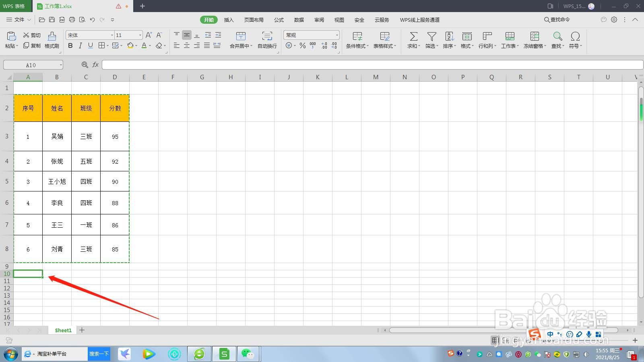Switch to the 审阅 ribbon tab
Image resolution: width=644 pixels, height=362 pixels.
coord(319,20)
